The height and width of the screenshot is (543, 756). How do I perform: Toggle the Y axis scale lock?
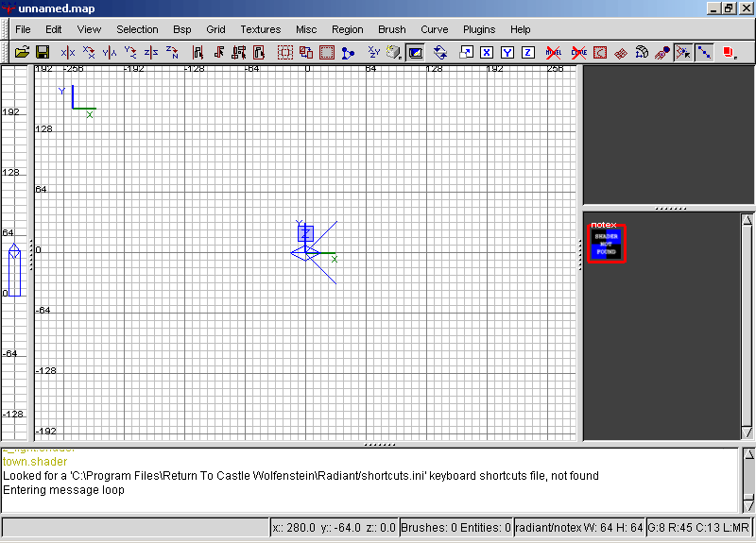click(x=507, y=52)
